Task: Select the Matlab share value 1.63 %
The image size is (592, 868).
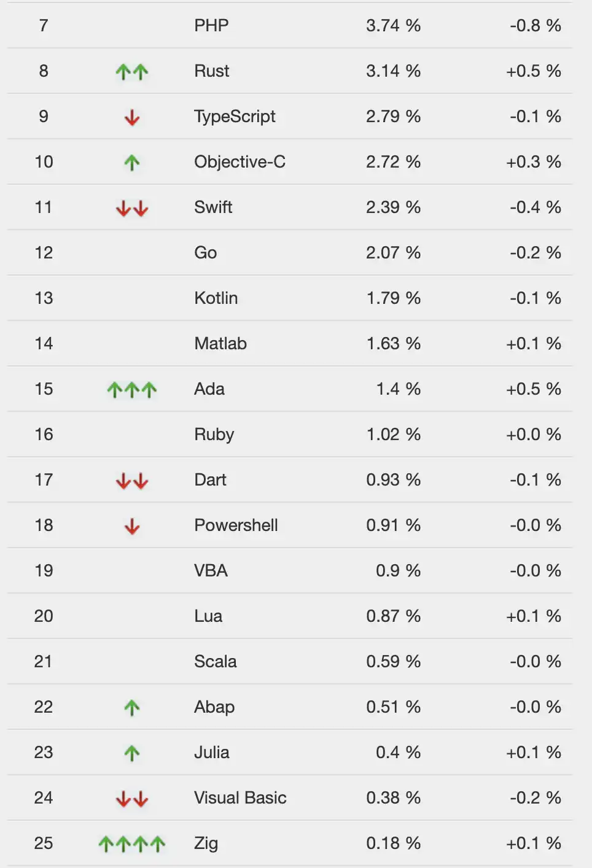Action: pyautogui.click(x=393, y=344)
